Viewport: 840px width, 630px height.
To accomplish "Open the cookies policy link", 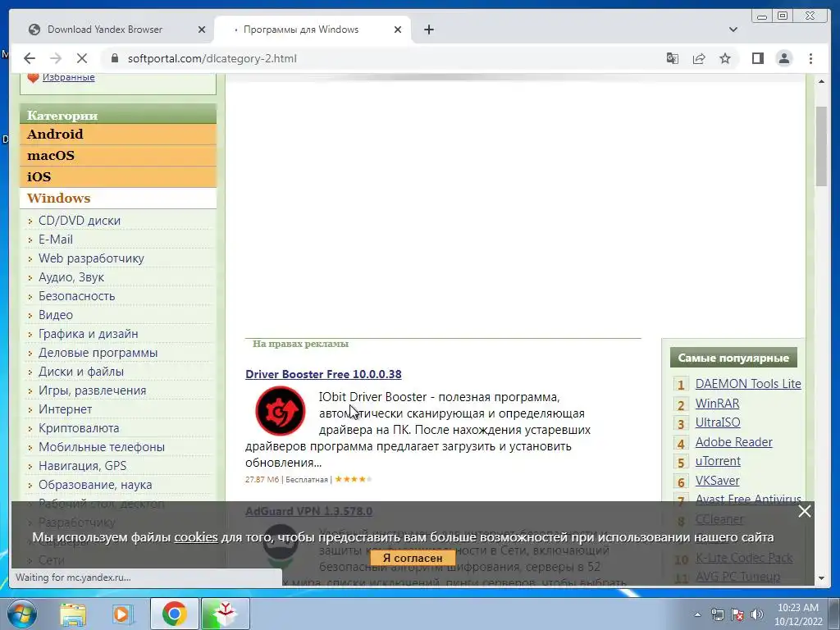I will pyautogui.click(x=196, y=536).
